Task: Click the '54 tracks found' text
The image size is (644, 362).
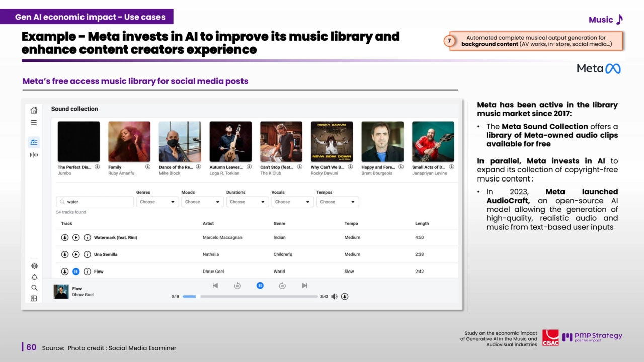Action: (71, 212)
